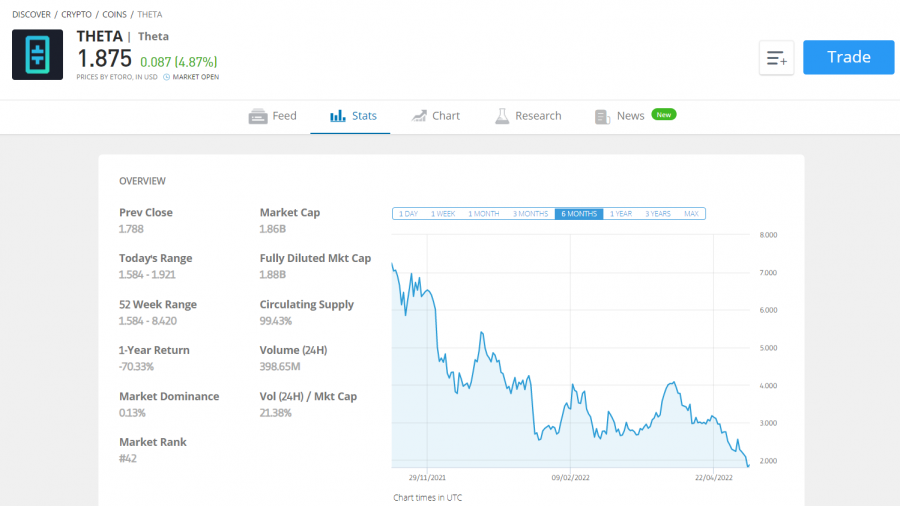Set chart range to 3 MONTHS

click(x=530, y=213)
